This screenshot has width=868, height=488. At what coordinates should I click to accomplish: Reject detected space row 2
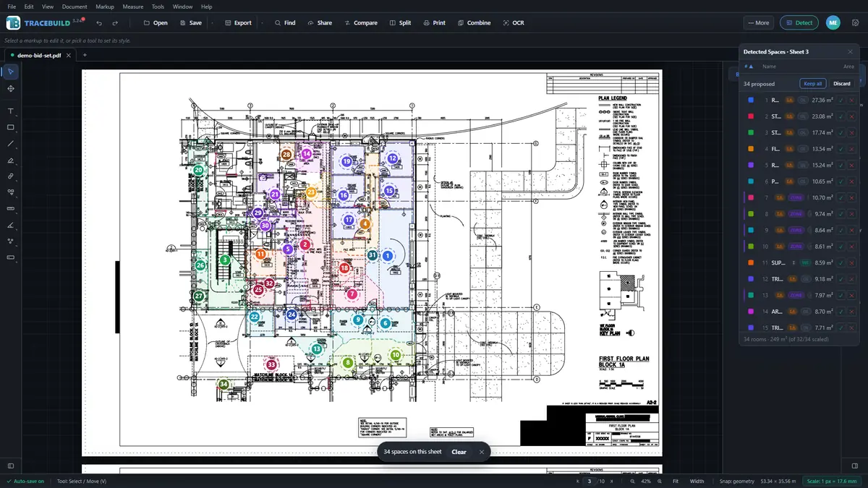point(851,116)
